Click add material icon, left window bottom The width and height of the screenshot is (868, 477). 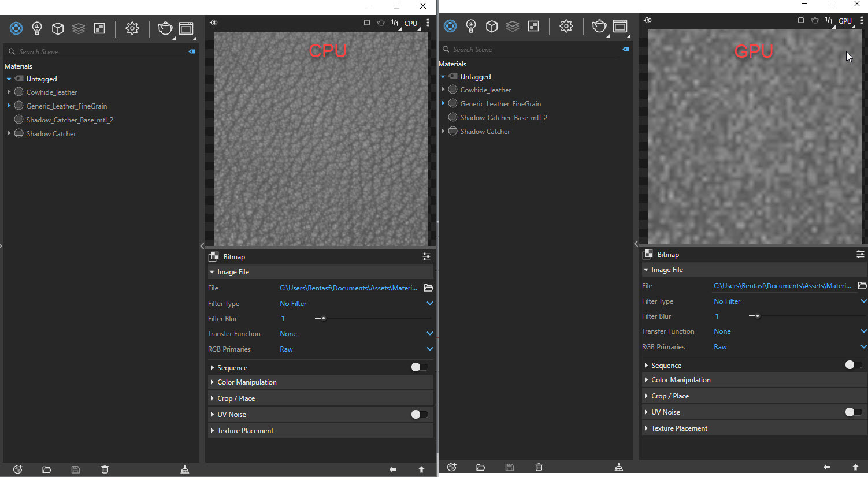18,469
